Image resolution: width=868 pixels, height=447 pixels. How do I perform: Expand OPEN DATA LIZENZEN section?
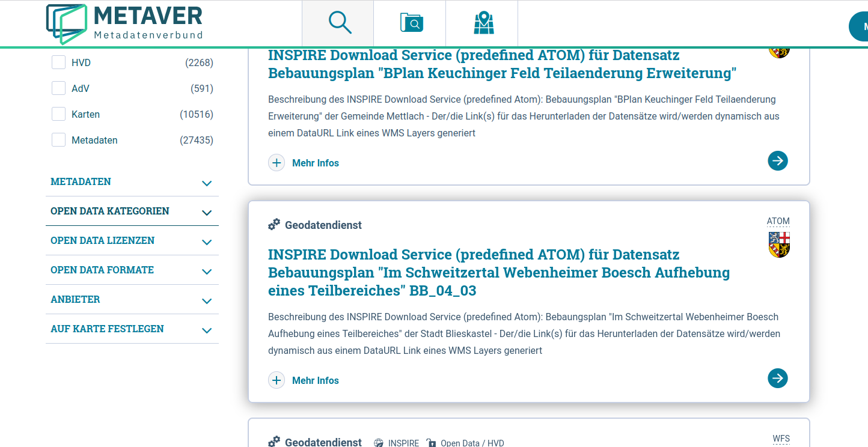pos(132,241)
